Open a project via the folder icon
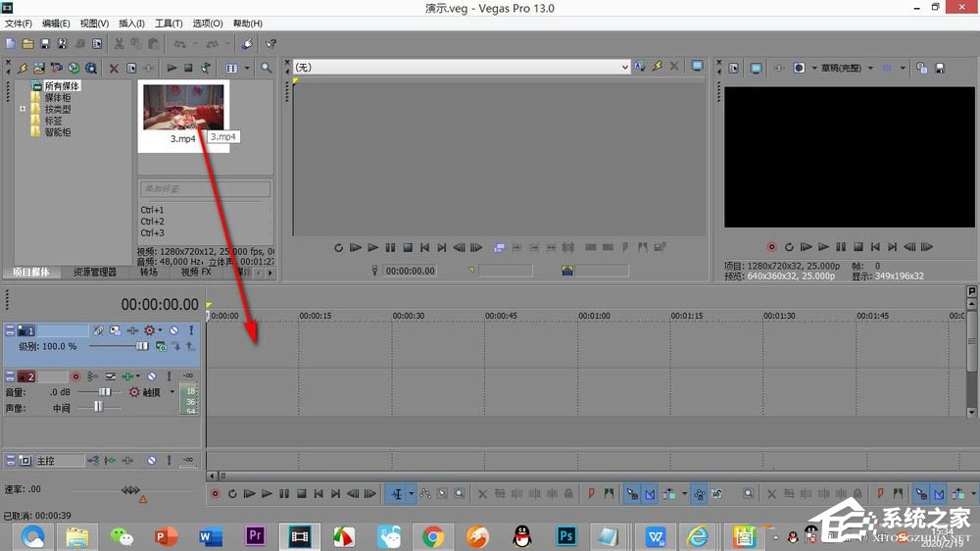 pos(28,44)
